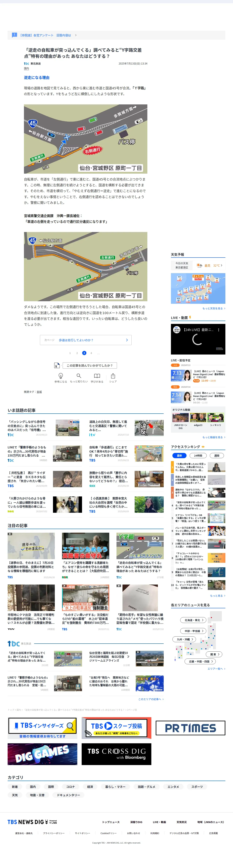Open the ドキュメンタリー category chip
This screenshot has width=233, height=868.
pyautogui.click(x=68, y=795)
